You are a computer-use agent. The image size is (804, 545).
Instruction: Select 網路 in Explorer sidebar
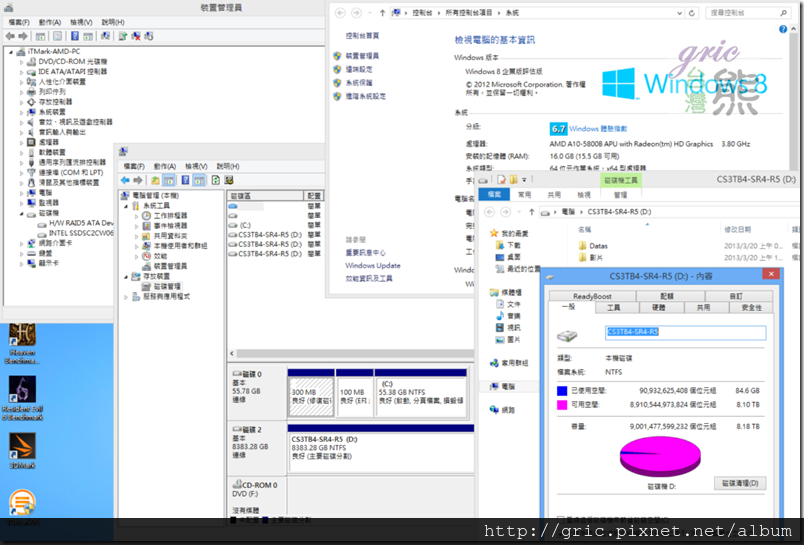click(x=508, y=410)
